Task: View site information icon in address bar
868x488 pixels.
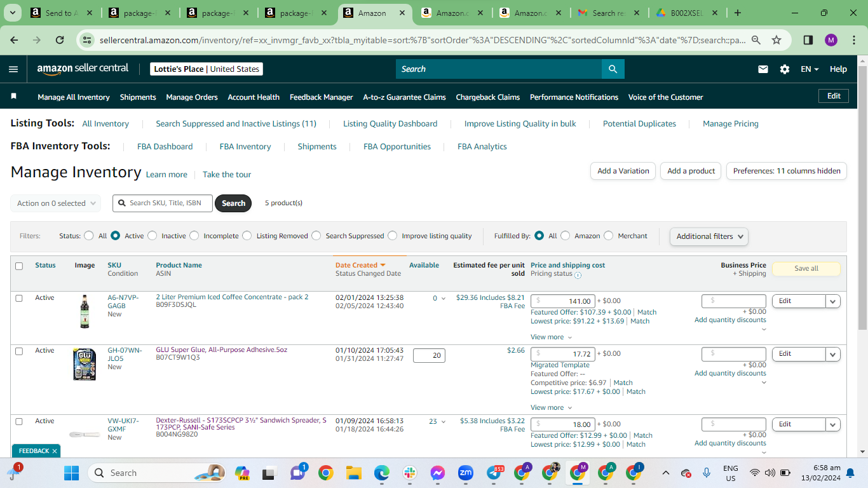Action: (x=88, y=40)
